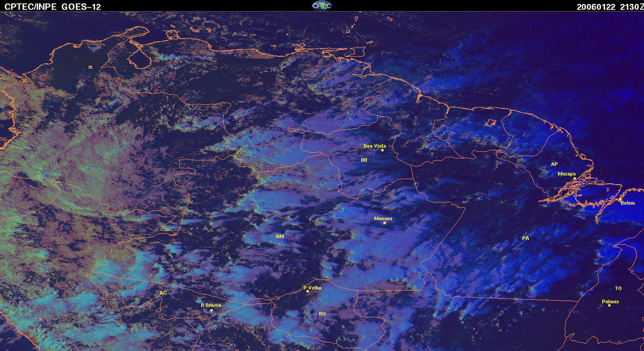The height and width of the screenshot is (351, 644).
Task: Click the CPTEC/INPE GOES-12 header text
Action: pyautogui.click(x=53, y=6)
